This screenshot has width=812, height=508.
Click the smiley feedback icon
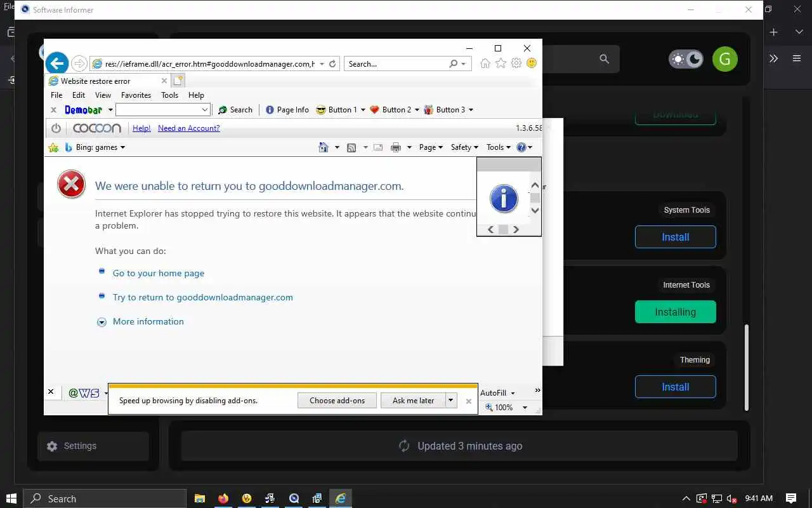532,63
